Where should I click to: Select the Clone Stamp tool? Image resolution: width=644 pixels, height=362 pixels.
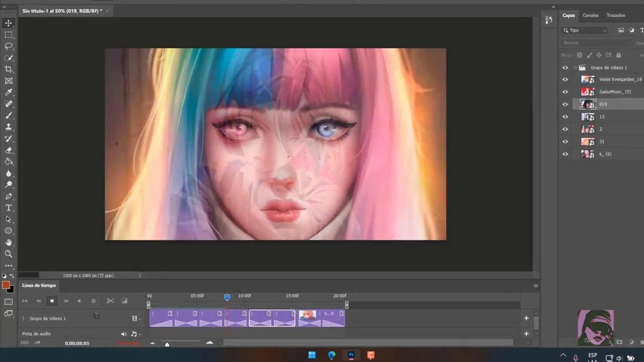pos(9,127)
